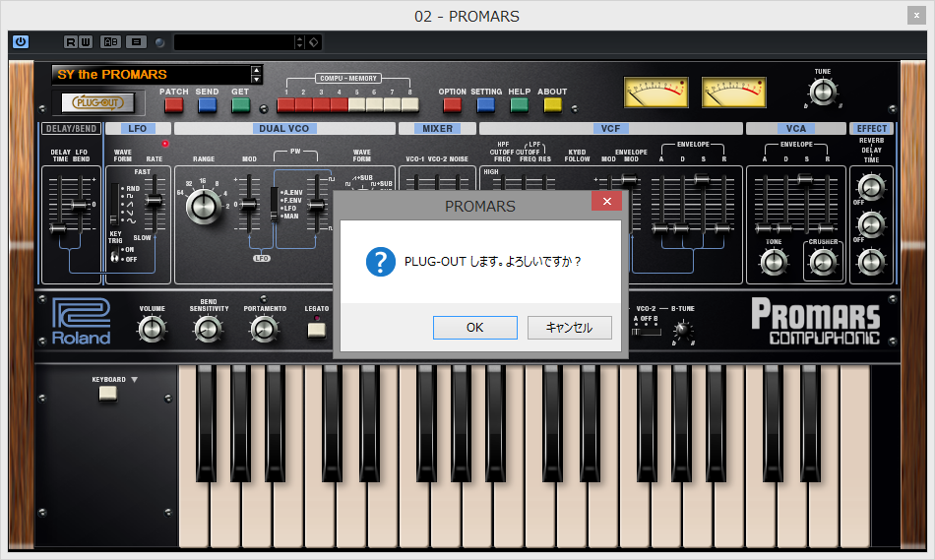935x560 pixels.
Task: Click the BEND SENSITIVITY knob
Action: coord(208,329)
